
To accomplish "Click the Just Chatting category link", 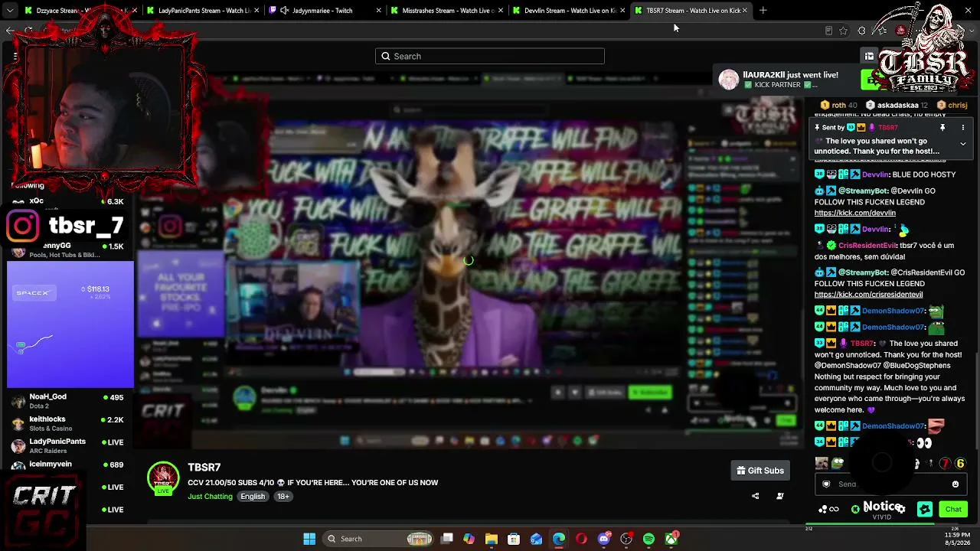I will pyautogui.click(x=210, y=497).
